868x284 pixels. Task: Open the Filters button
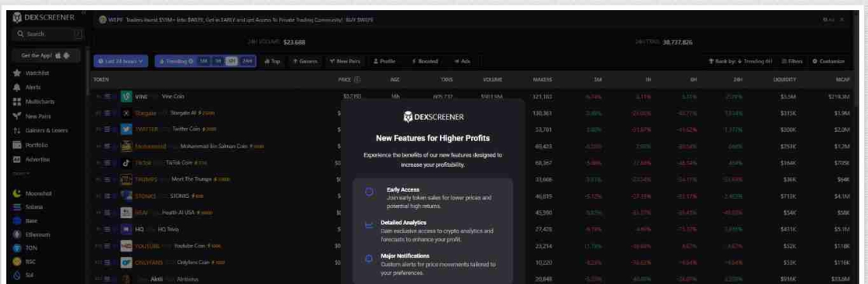point(791,61)
